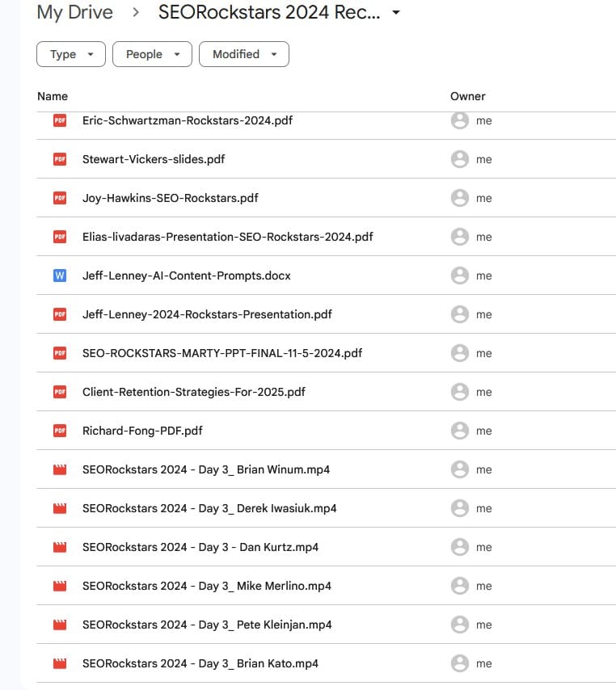Click Word icon for Jeff-Lenney-AI-Content-Prompts.docx
This screenshot has width=616, height=690.
pos(59,276)
